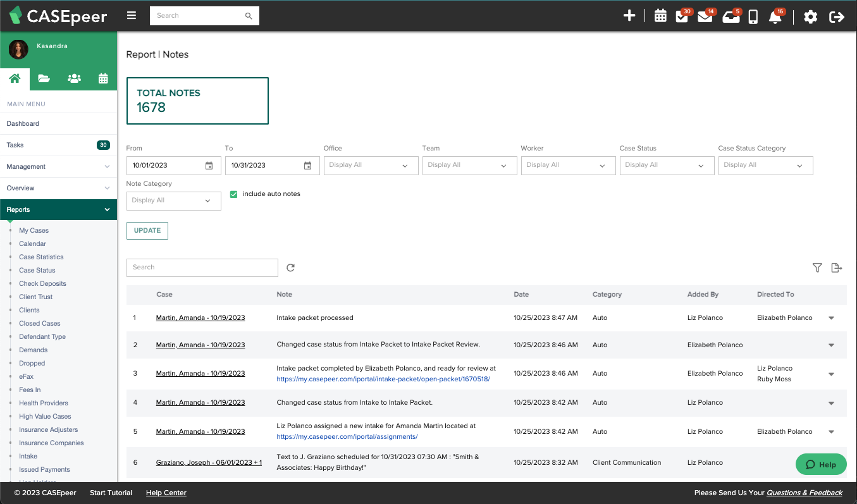Select the home tab icon in sidebar
The height and width of the screenshot is (504, 857).
15,78
